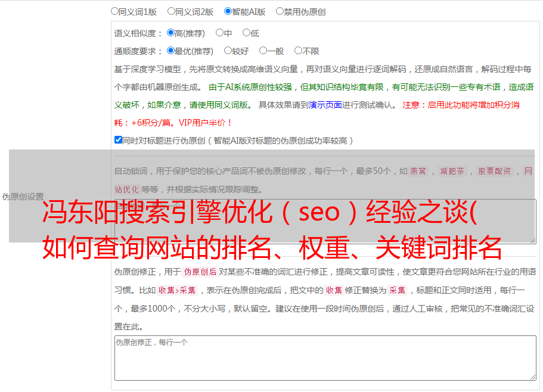This screenshot has width=543, height=392.
Task: Click the 燕窝 example keyword
Action: point(418,171)
